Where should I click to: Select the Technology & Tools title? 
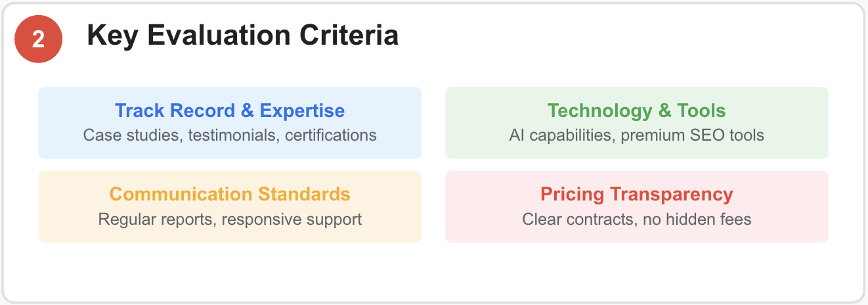[x=637, y=110]
